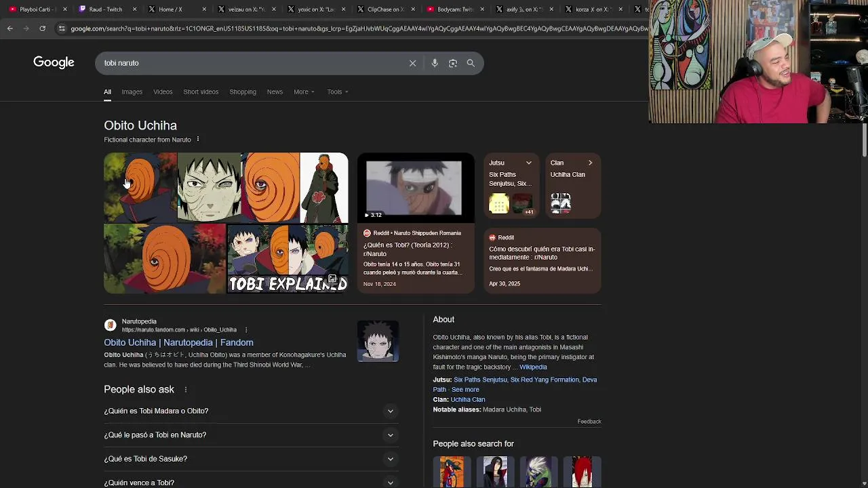The image size is (868, 488).
Task: Start voice search with the microphone icon
Action: 435,63
